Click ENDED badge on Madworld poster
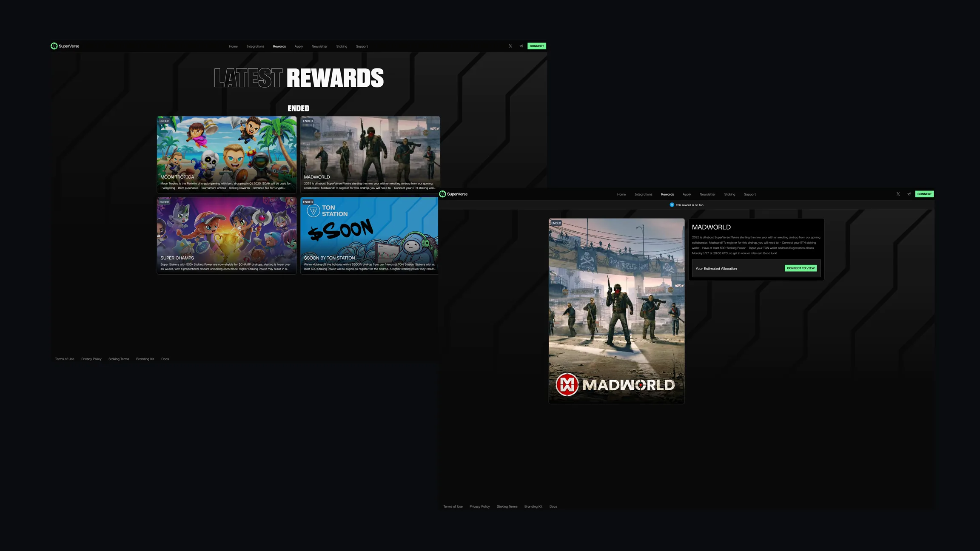The image size is (980, 551). [x=556, y=223]
